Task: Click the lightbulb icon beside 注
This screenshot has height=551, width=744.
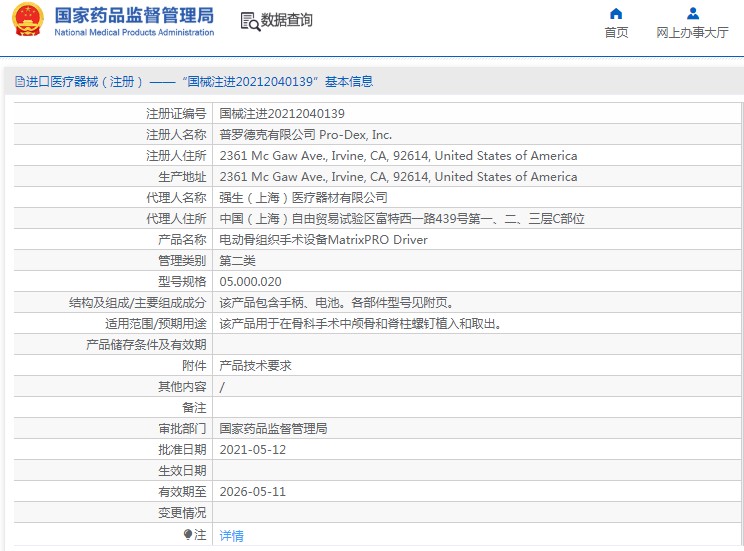Action: (188, 535)
